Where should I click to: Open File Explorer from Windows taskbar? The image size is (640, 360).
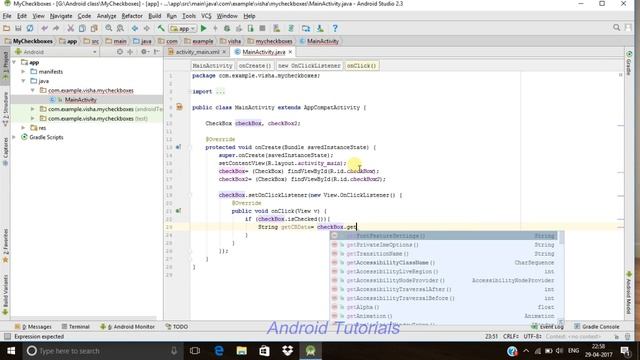pos(242,351)
